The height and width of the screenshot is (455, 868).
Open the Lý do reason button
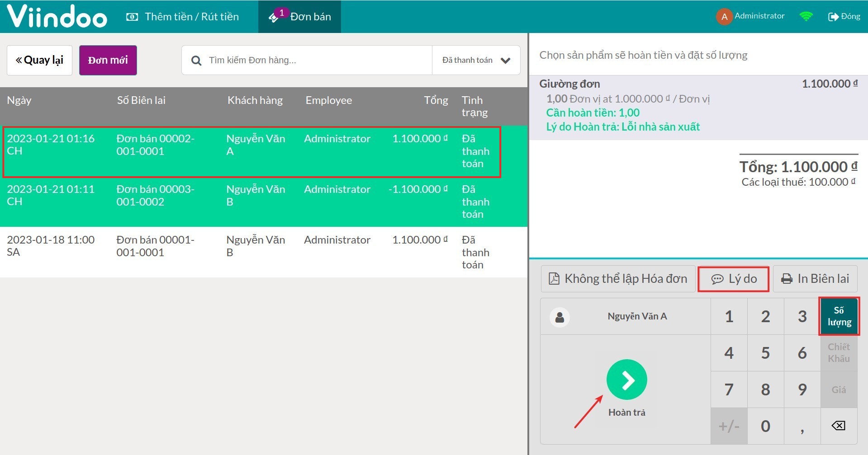click(x=733, y=279)
